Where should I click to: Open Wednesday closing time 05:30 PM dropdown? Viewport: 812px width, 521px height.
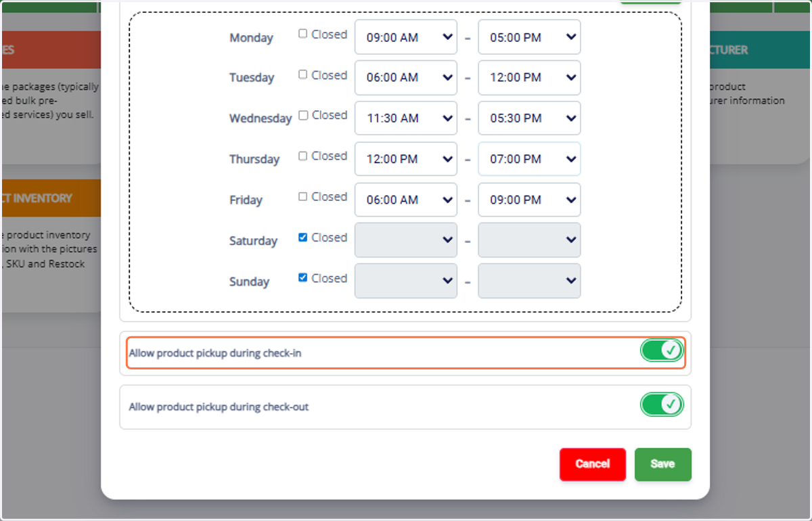coord(529,118)
